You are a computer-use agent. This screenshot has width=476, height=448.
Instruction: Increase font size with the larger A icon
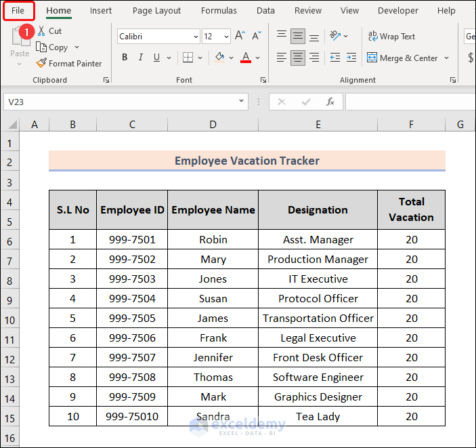coord(240,36)
